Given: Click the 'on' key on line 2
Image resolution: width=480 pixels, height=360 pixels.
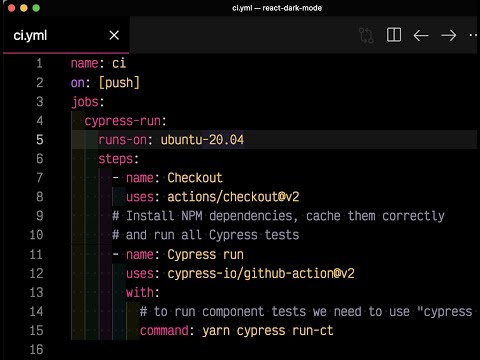Looking at the screenshot, I should pyautogui.click(x=77, y=82).
